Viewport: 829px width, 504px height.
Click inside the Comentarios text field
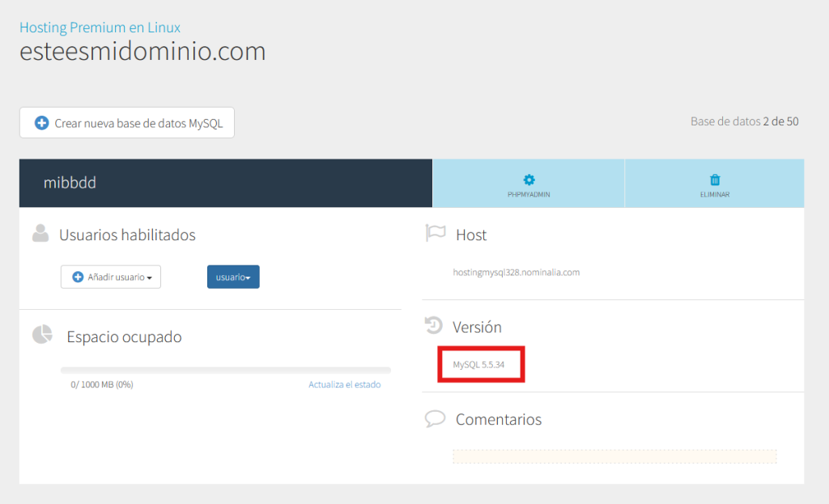click(x=614, y=456)
